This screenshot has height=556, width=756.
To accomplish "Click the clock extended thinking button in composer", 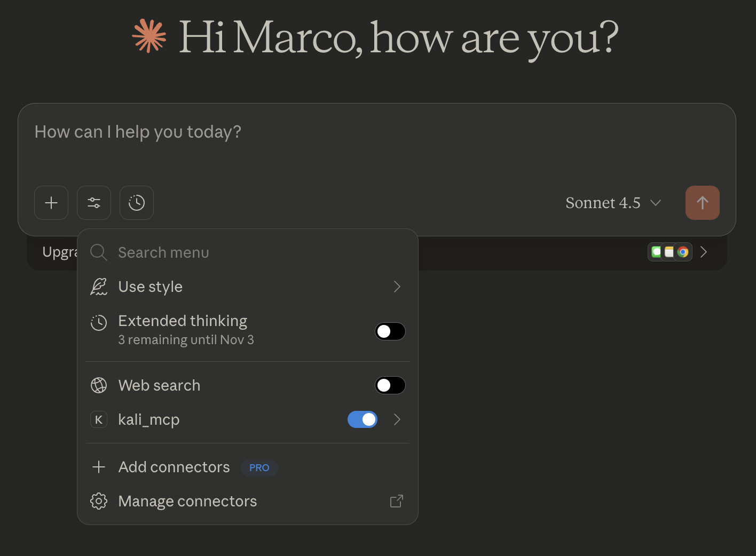I will point(137,203).
